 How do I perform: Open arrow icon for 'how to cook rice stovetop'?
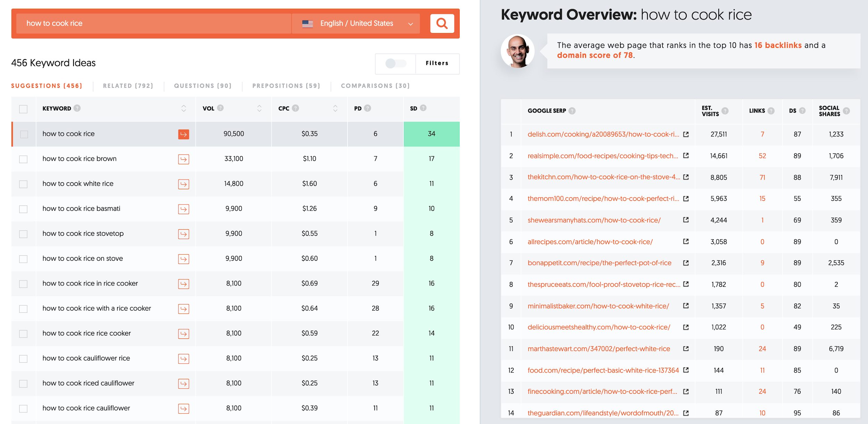184,234
